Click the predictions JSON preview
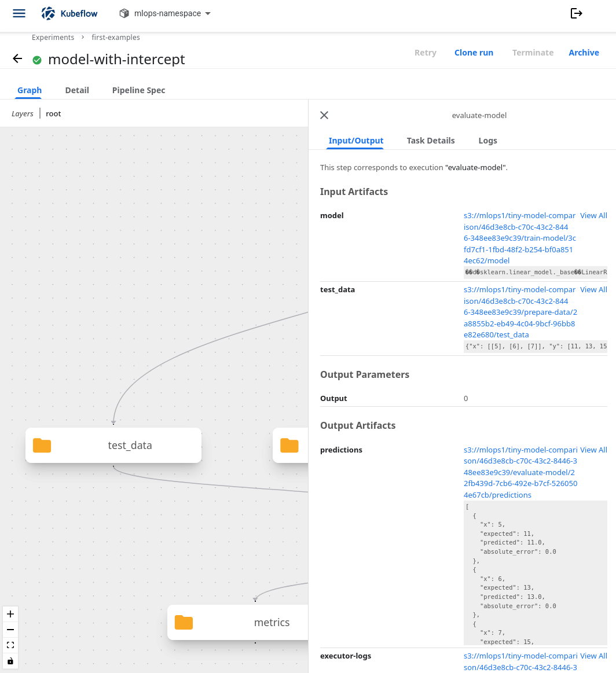616x673 pixels. tap(536, 573)
